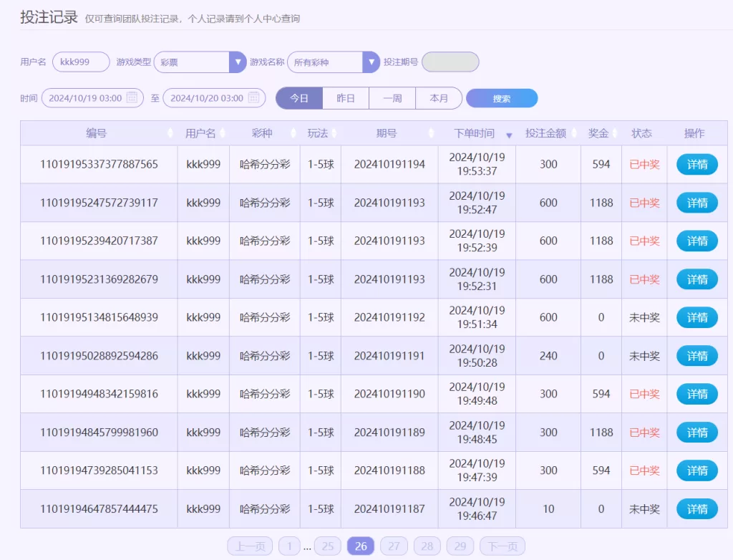Open 详情 for order 11019194647857444475

(x=697, y=509)
